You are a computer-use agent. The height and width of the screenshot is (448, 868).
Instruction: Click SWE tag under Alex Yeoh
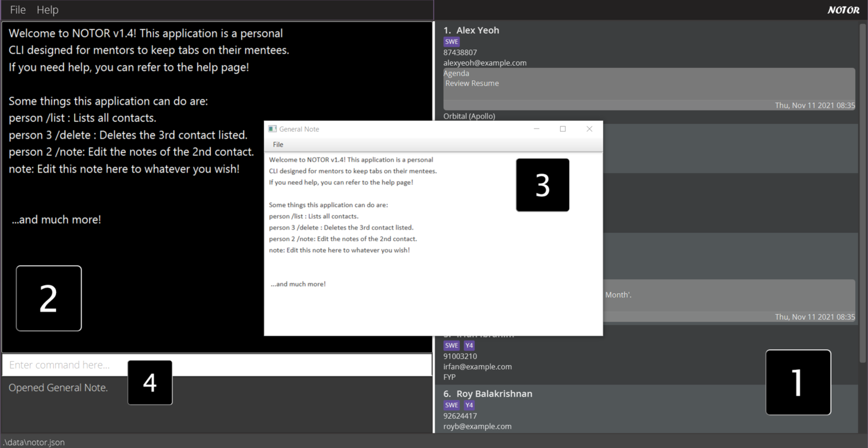451,42
